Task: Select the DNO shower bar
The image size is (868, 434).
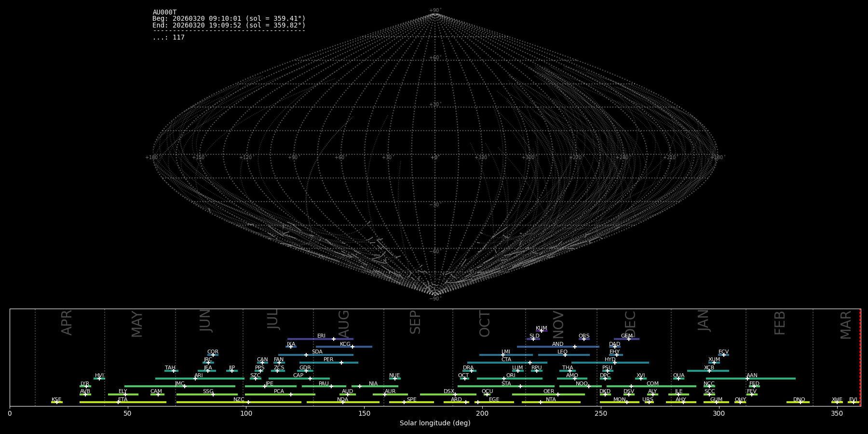Action: pos(798,402)
